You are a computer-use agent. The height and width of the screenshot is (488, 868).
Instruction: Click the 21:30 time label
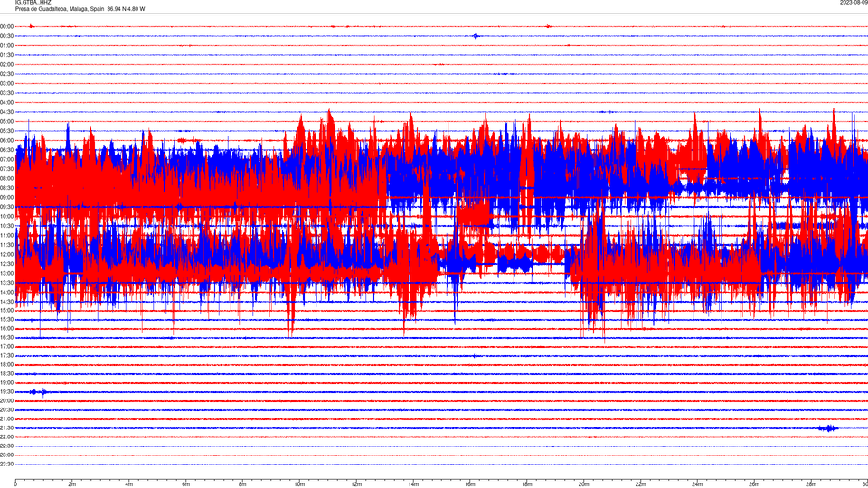pyautogui.click(x=6, y=428)
